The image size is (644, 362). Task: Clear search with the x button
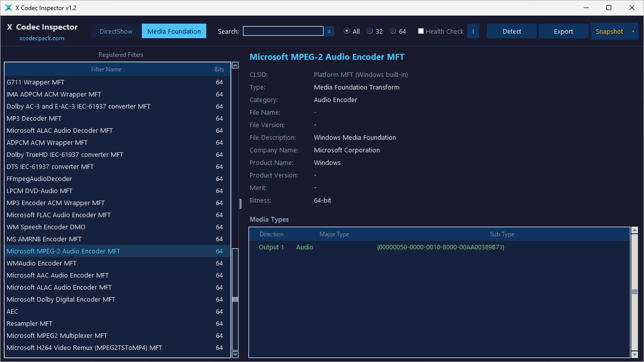[x=330, y=31]
